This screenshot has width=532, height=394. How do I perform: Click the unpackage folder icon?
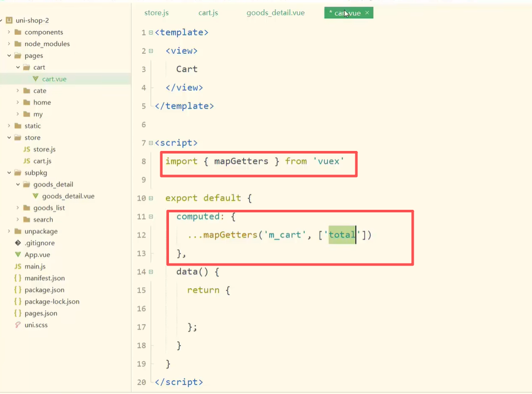click(x=18, y=231)
